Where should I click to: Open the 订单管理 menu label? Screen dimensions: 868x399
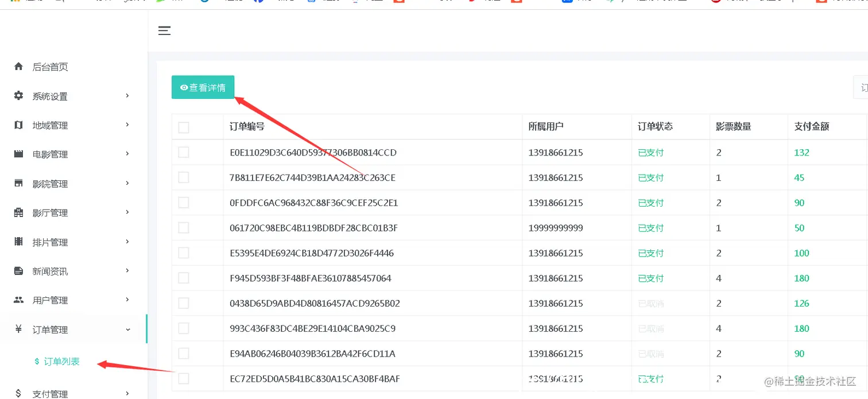50,330
